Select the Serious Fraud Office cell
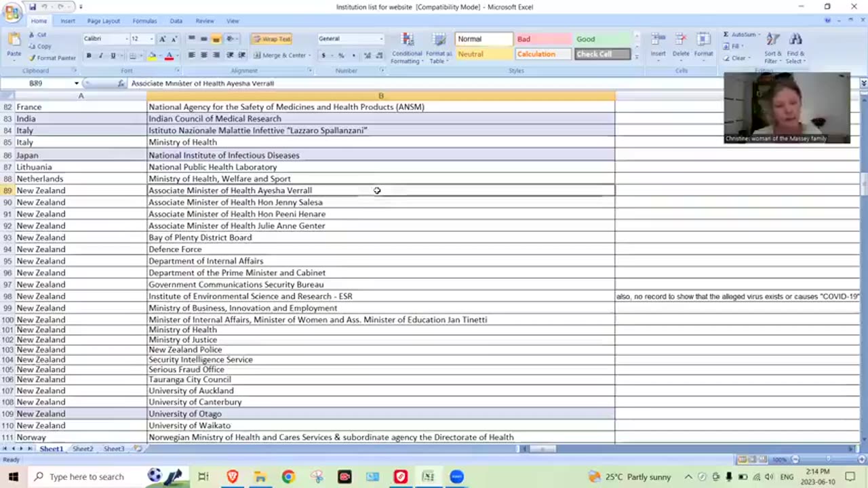 click(381, 369)
